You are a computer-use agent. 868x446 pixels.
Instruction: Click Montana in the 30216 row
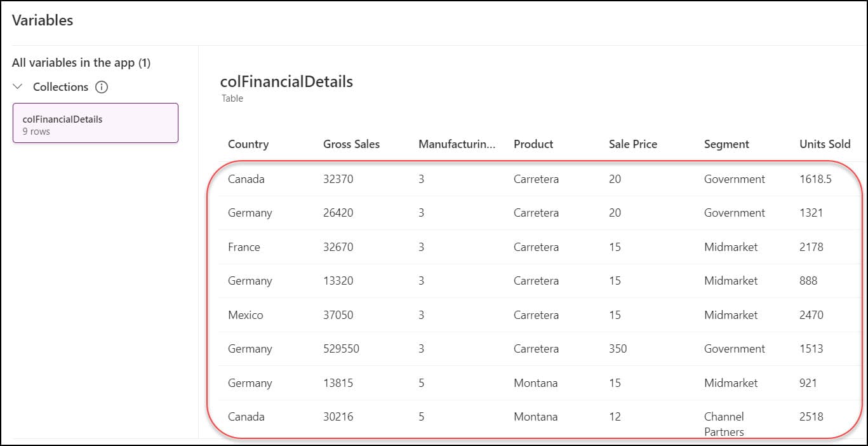point(536,417)
